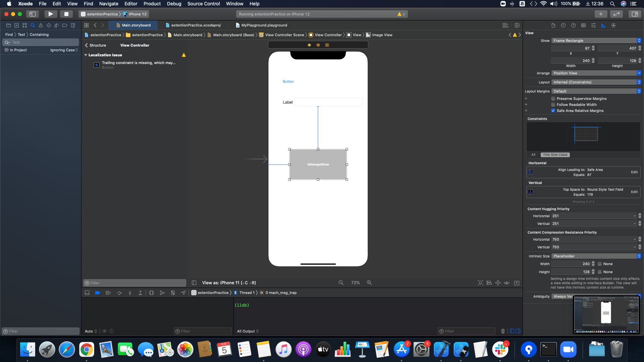The height and width of the screenshot is (362, 644).
Task: Enable Preserve Superview Margins checkbox
Action: point(553,99)
